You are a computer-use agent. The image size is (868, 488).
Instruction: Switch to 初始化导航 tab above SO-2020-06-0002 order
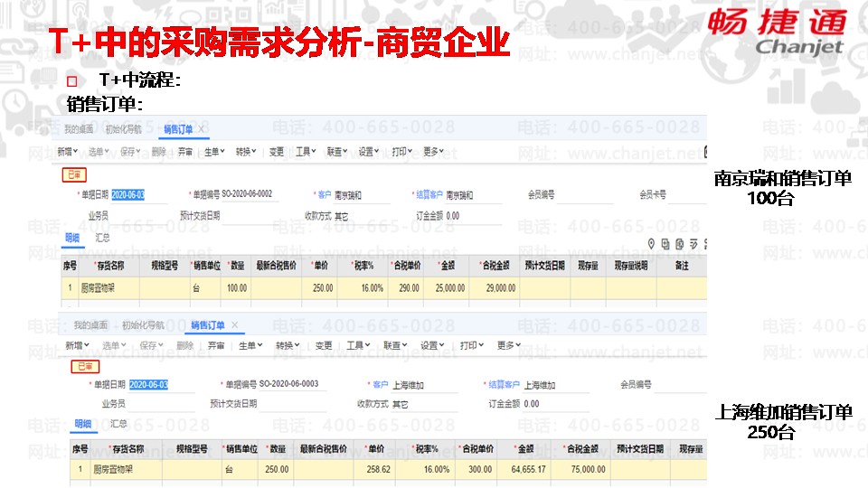tap(123, 129)
